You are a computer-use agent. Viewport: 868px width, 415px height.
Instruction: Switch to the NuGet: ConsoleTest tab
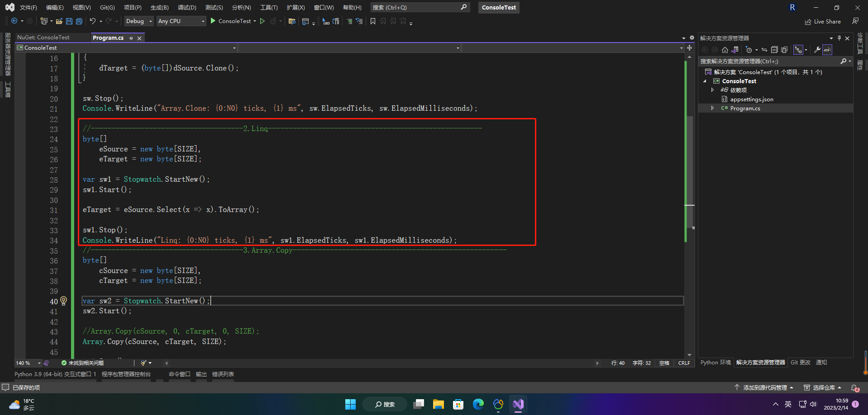tap(43, 38)
